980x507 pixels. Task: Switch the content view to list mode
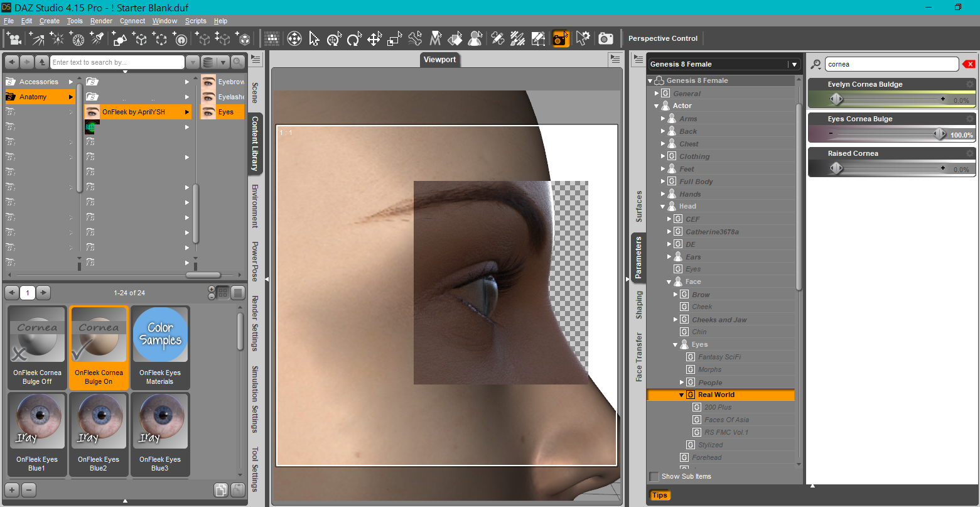[x=238, y=293]
